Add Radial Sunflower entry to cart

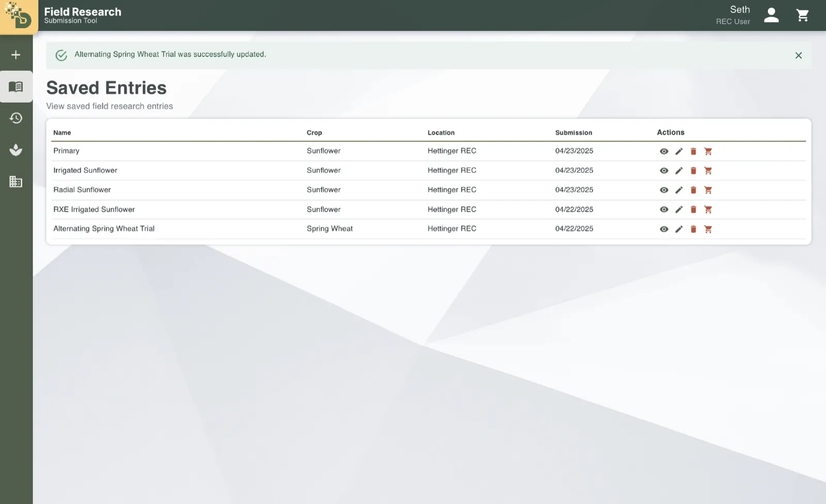(708, 190)
